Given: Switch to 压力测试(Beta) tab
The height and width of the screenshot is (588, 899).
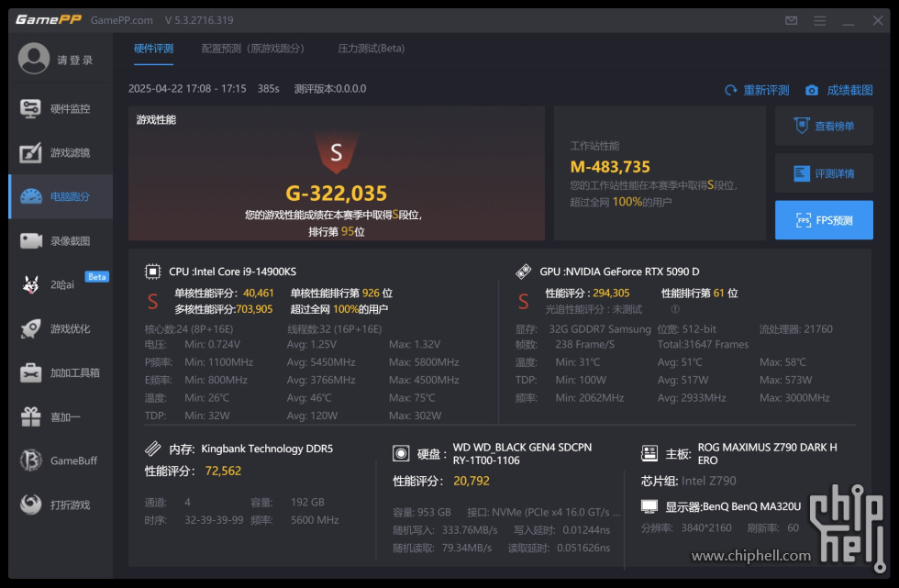Looking at the screenshot, I should pyautogui.click(x=371, y=49).
